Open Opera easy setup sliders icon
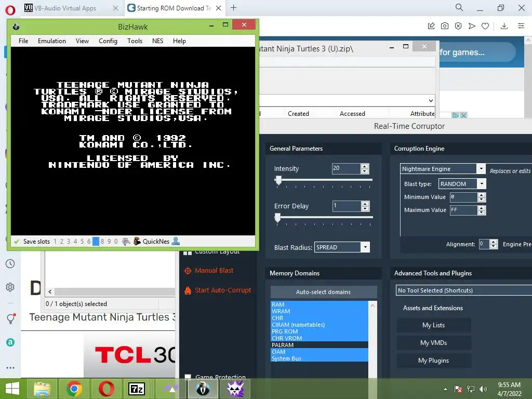The image size is (532, 399). click(521, 26)
